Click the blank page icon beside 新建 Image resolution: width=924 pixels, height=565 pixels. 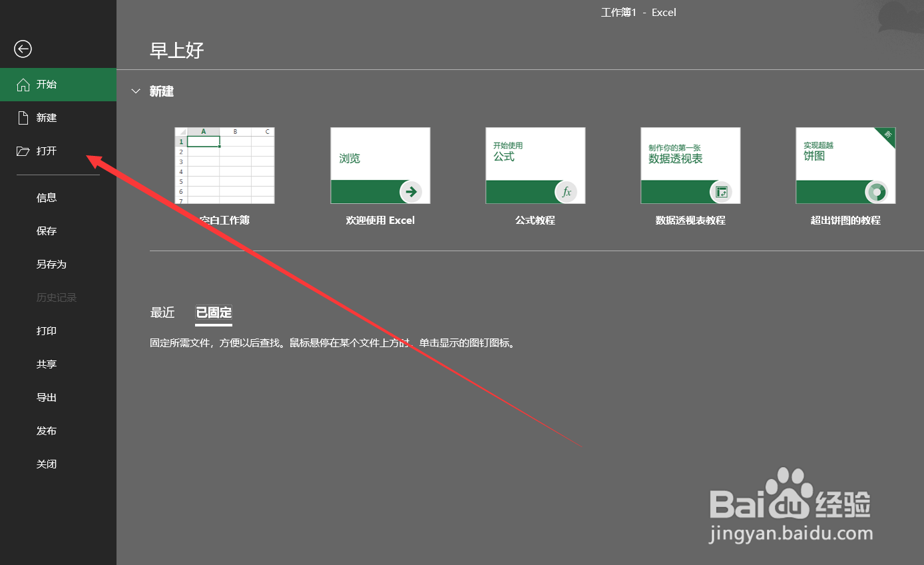23,118
